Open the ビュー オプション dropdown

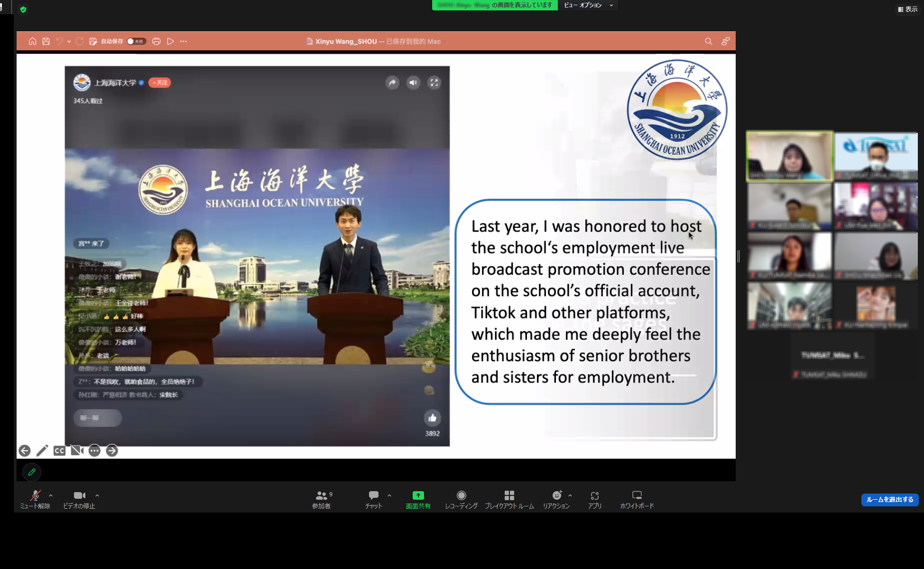pos(588,5)
